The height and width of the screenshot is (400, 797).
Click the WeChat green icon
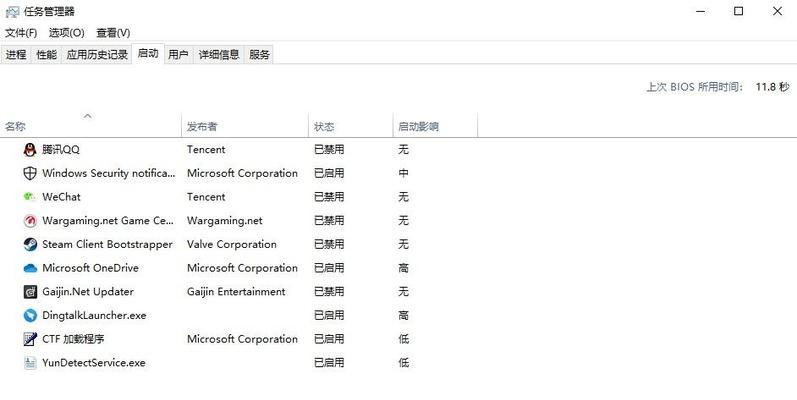[x=30, y=197]
